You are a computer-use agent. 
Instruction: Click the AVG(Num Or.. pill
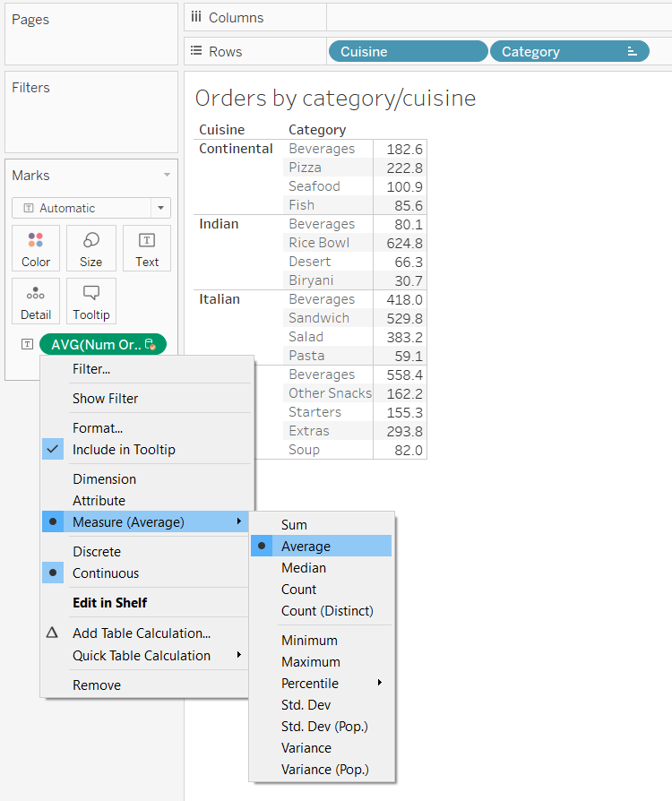103,344
